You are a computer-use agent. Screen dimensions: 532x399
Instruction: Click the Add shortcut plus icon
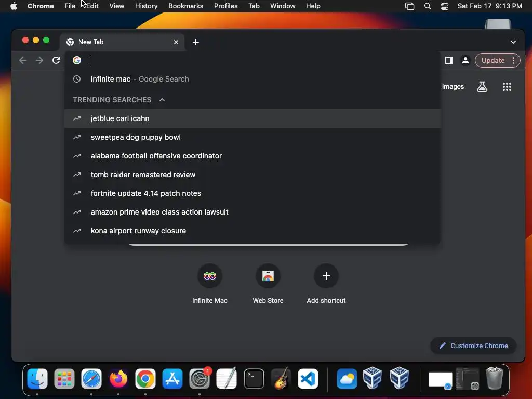coord(326,276)
